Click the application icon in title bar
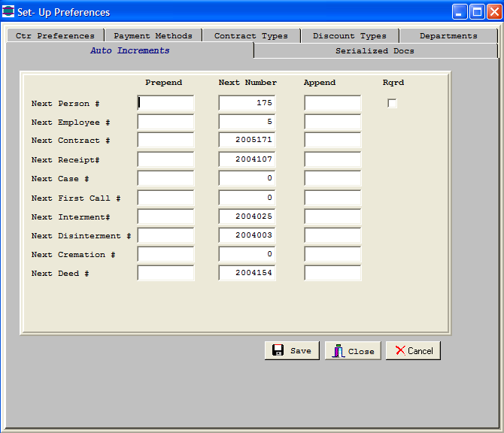Viewport: 504px width, 433px height. point(9,12)
